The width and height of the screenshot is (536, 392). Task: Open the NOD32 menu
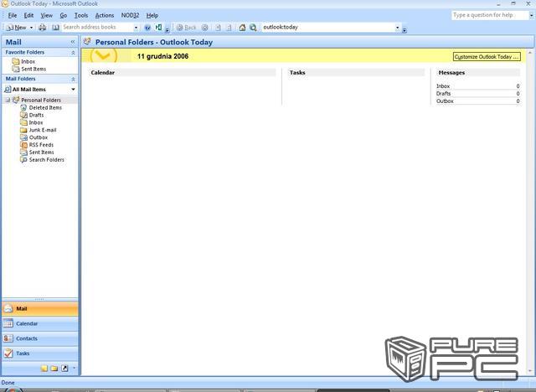(x=130, y=15)
